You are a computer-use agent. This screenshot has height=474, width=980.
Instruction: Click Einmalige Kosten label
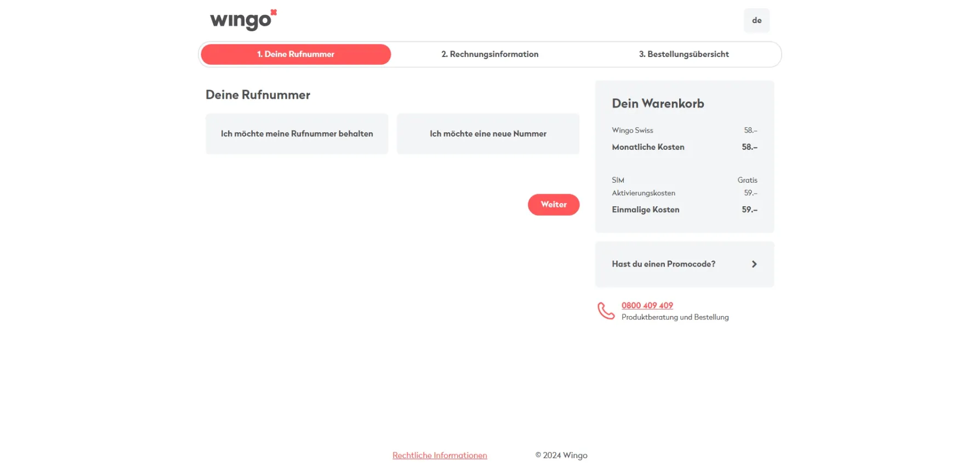tap(646, 210)
